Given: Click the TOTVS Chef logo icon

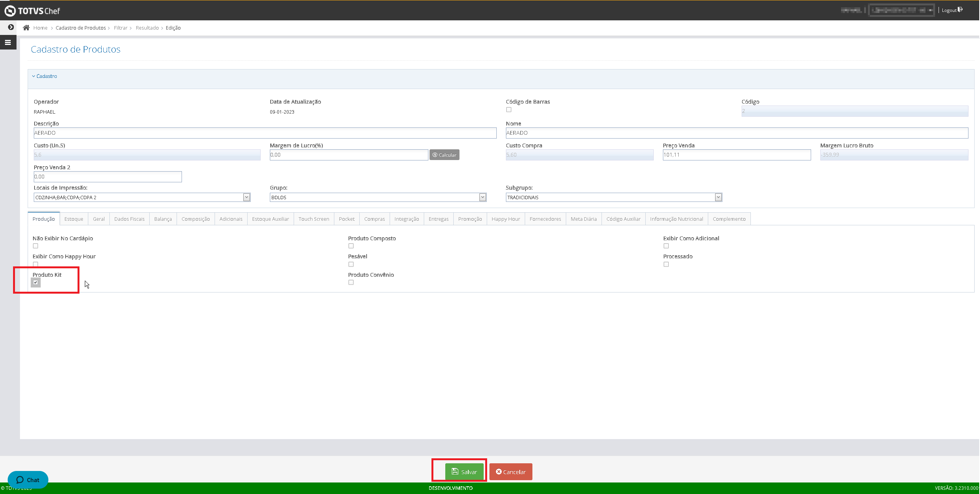Looking at the screenshot, I should coord(10,11).
